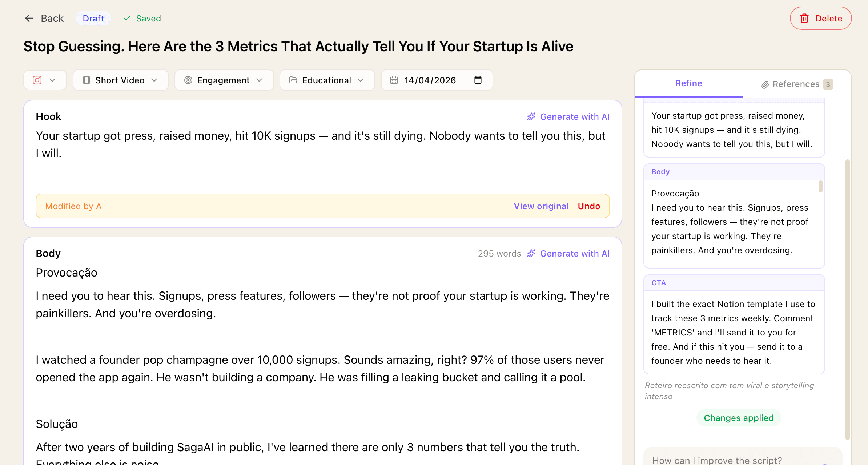Open the Educational category dropdown
This screenshot has height=465, width=868.
pyautogui.click(x=327, y=80)
